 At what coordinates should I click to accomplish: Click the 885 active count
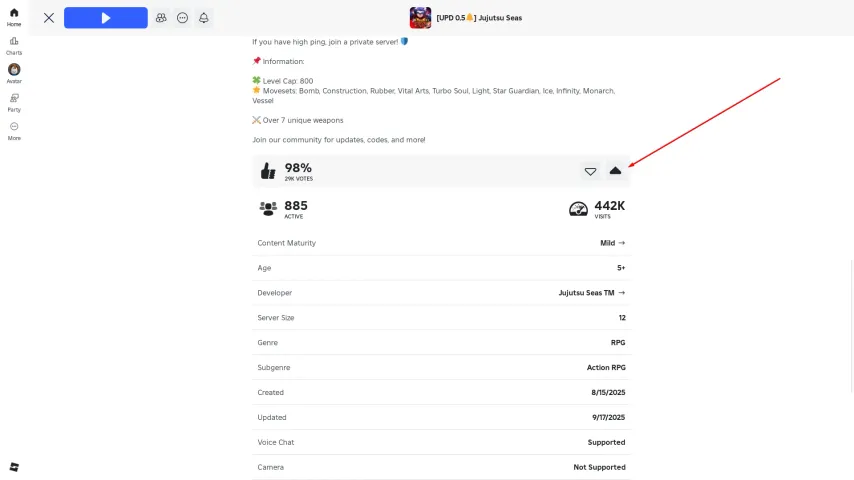(x=296, y=205)
